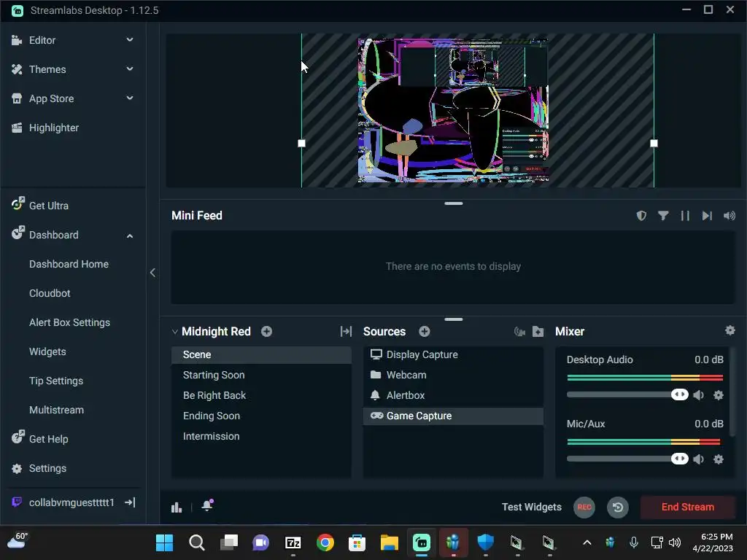Pause the Mini Feed alert queue
The image size is (747, 560).
(685, 216)
